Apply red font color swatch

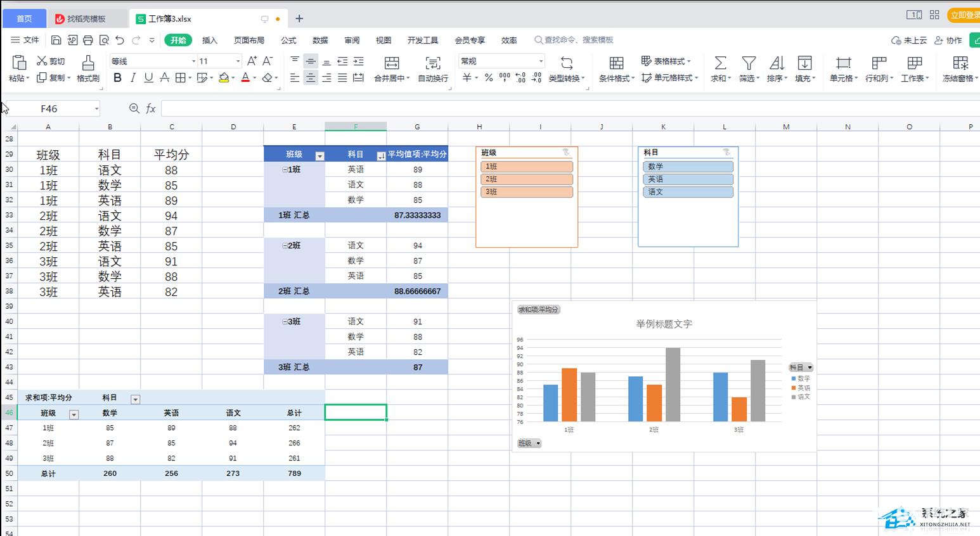pyautogui.click(x=245, y=78)
